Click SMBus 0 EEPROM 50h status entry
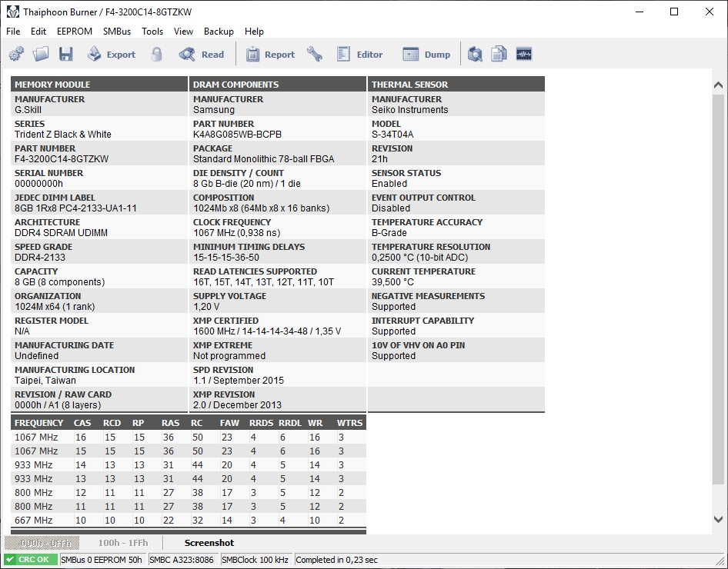The height and width of the screenshot is (569, 728). pos(102,560)
